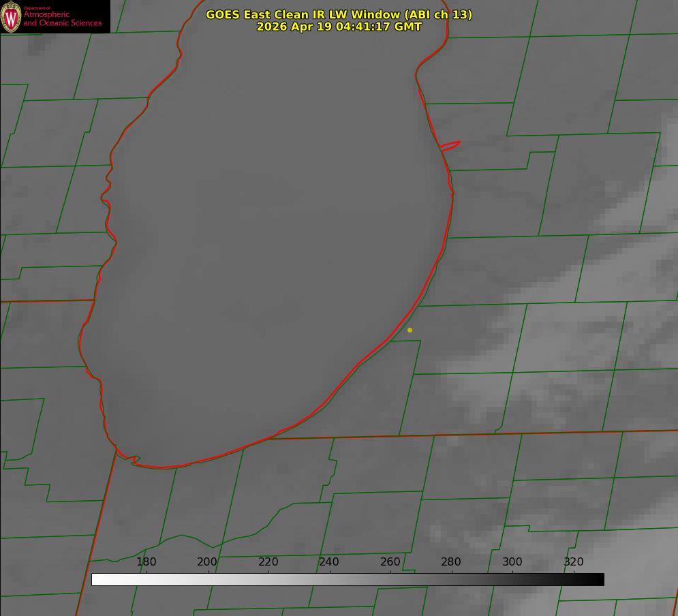Click the black end of the colorbar
Image resolution: width=678 pixels, height=616 pixels.
click(596, 580)
